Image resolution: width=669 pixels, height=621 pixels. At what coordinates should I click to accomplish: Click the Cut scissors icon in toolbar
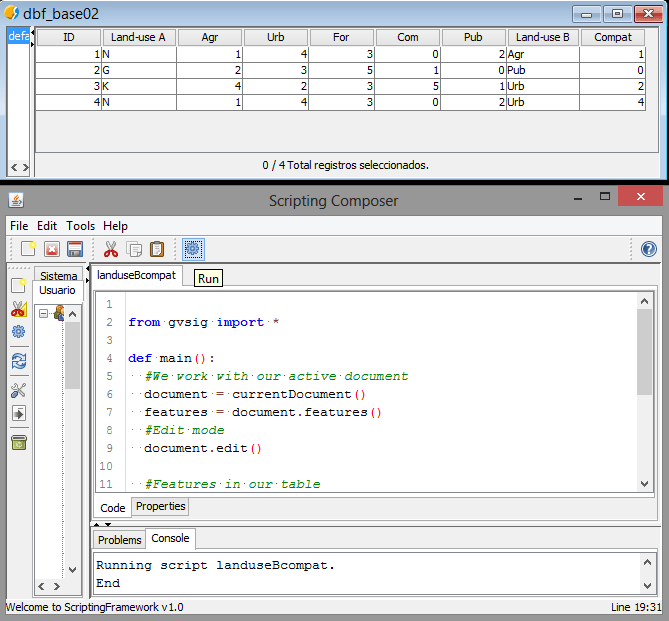[x=111, y=249]
